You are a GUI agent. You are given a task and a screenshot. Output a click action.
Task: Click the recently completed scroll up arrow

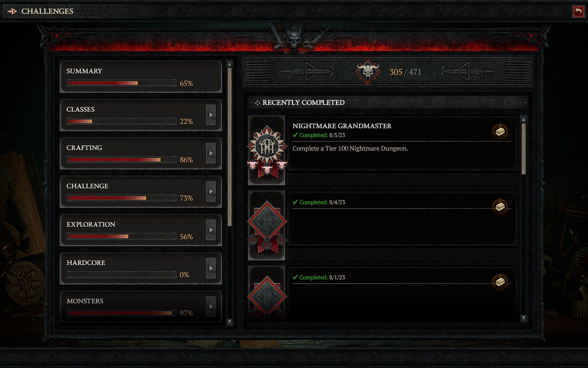click(523, 120)
